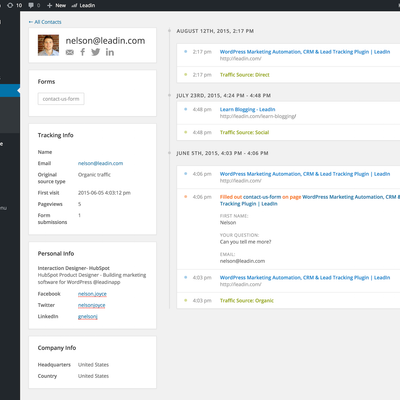
Task: Click the Tracking Info section heading
Action: pos(55,135)
